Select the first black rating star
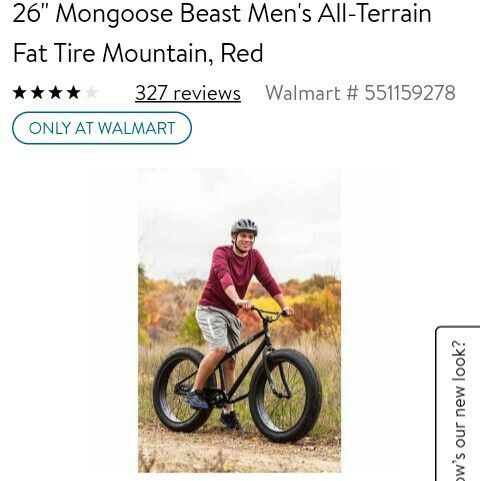 pyautogui.click(x=20, y=92)
